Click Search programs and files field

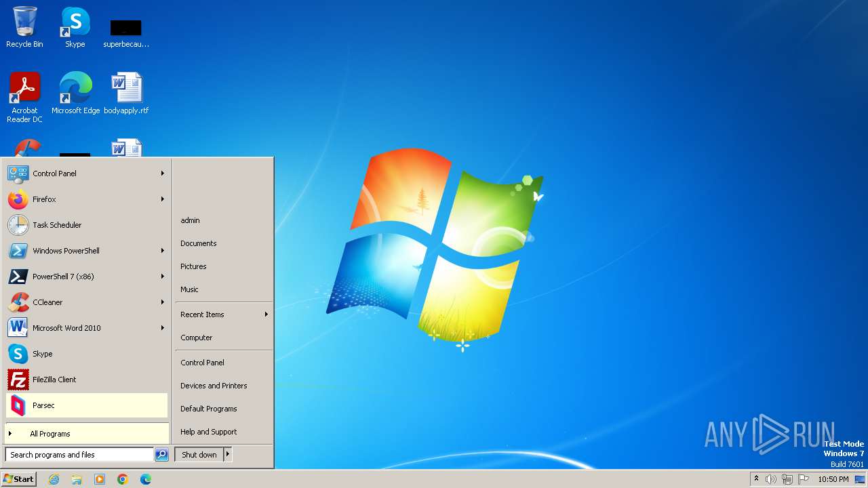[x=79, y=455]
